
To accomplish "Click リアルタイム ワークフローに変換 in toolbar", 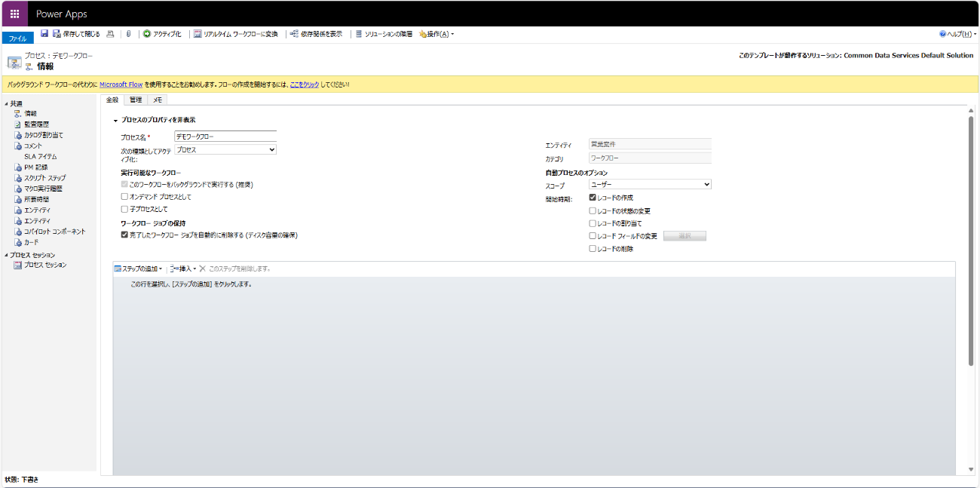I will coord(236,34).
